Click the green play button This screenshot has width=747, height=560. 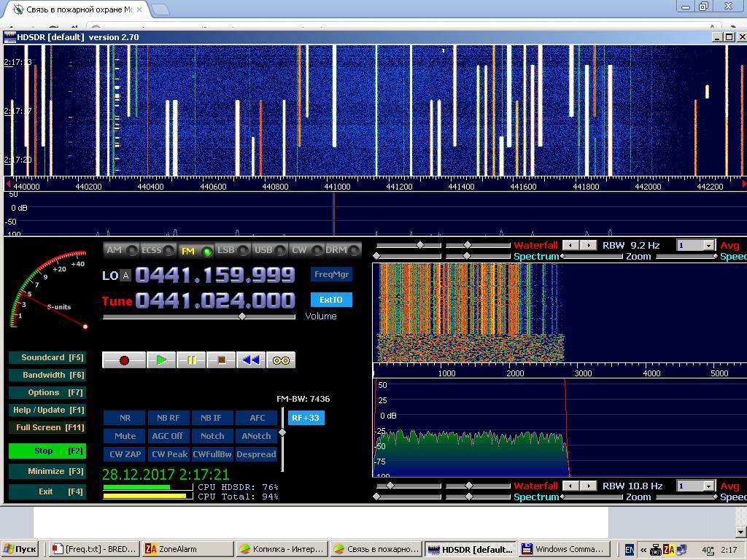[161, 360]
